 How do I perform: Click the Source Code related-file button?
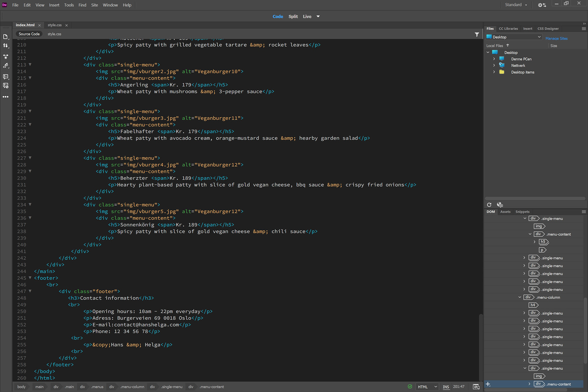[x=29, y=34]
